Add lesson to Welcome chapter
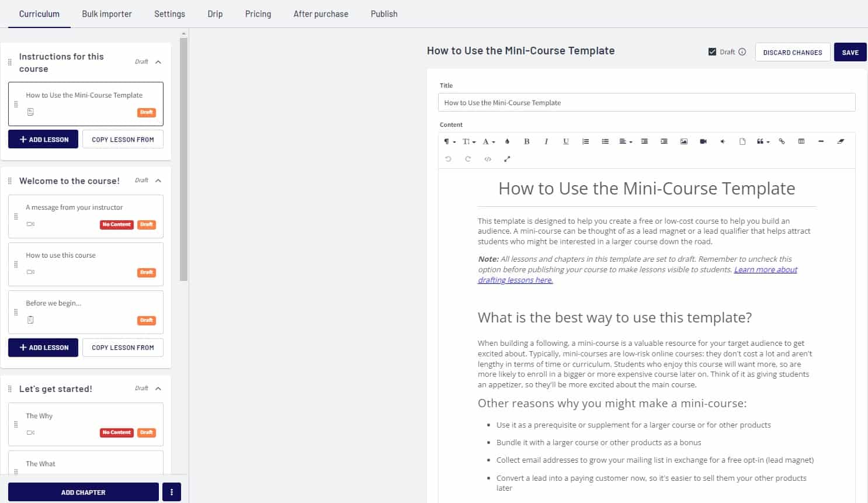 [x=43, y=348]
